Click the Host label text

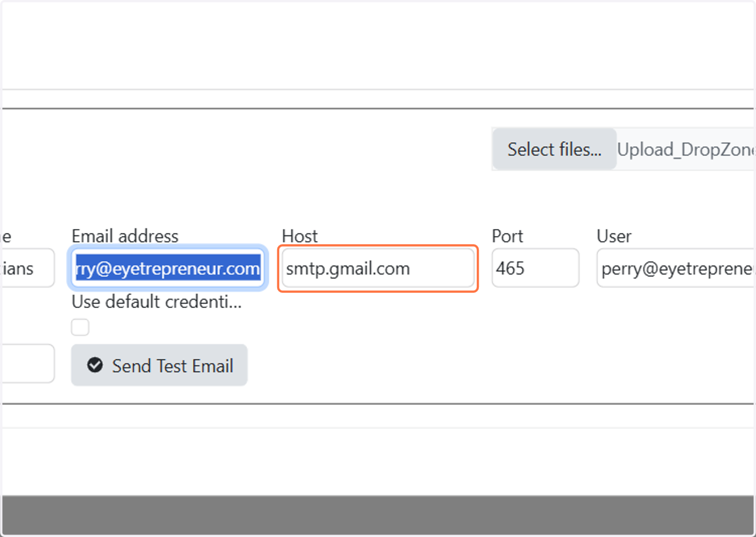[x=300, y=236]
